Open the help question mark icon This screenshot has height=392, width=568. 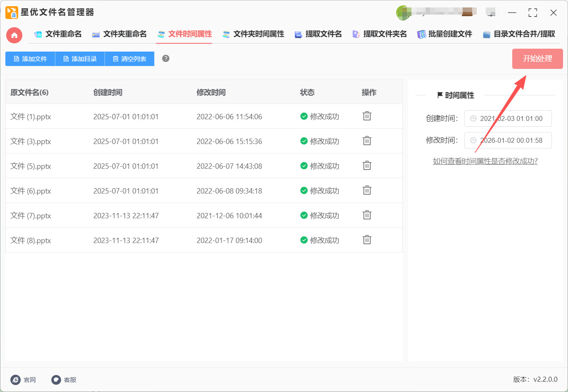pos(166,59)
